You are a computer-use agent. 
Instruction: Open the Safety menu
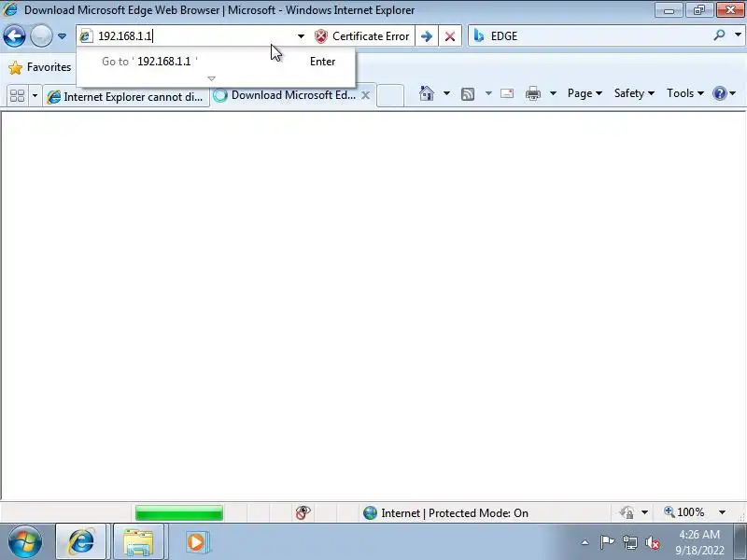(x=634, y=93)
